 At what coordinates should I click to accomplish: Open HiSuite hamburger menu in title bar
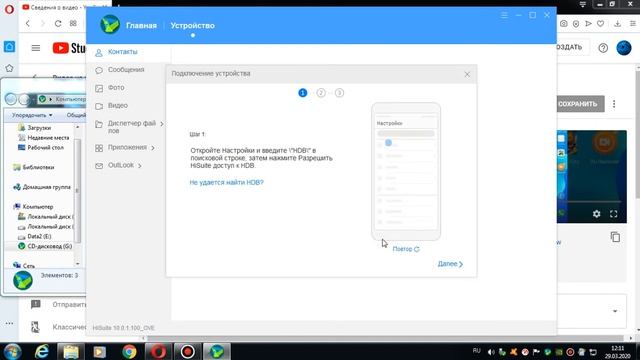coord(504,15)
